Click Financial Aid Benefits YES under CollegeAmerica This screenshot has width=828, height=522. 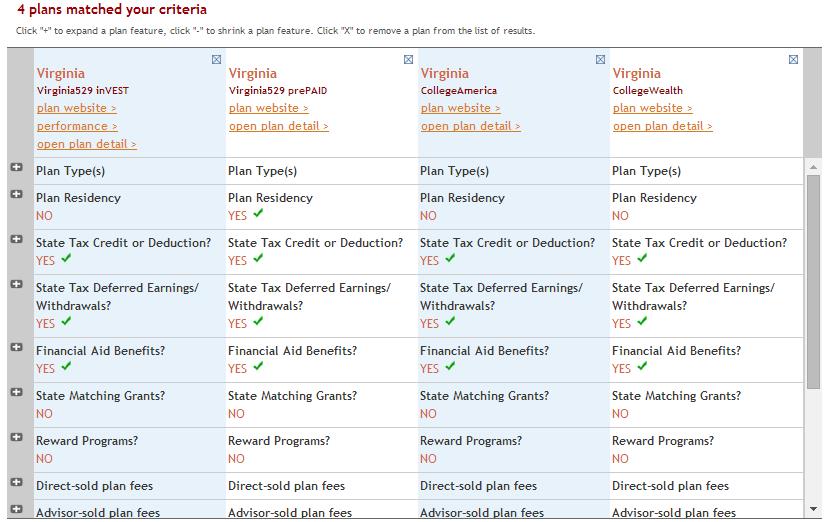coord(429,369)
